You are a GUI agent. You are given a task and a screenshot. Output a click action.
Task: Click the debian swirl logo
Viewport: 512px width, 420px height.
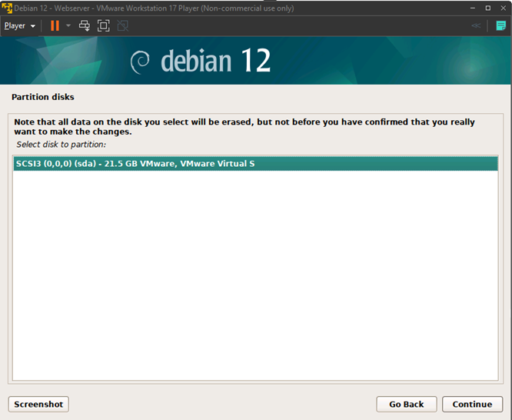point(140,62)
